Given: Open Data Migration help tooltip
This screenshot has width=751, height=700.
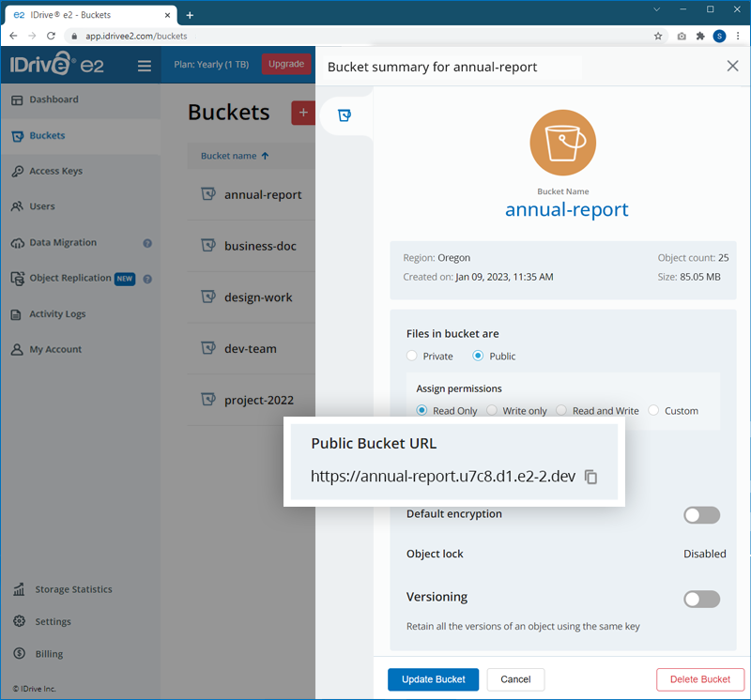Looking at the screenshot, I should click(147, 243).
